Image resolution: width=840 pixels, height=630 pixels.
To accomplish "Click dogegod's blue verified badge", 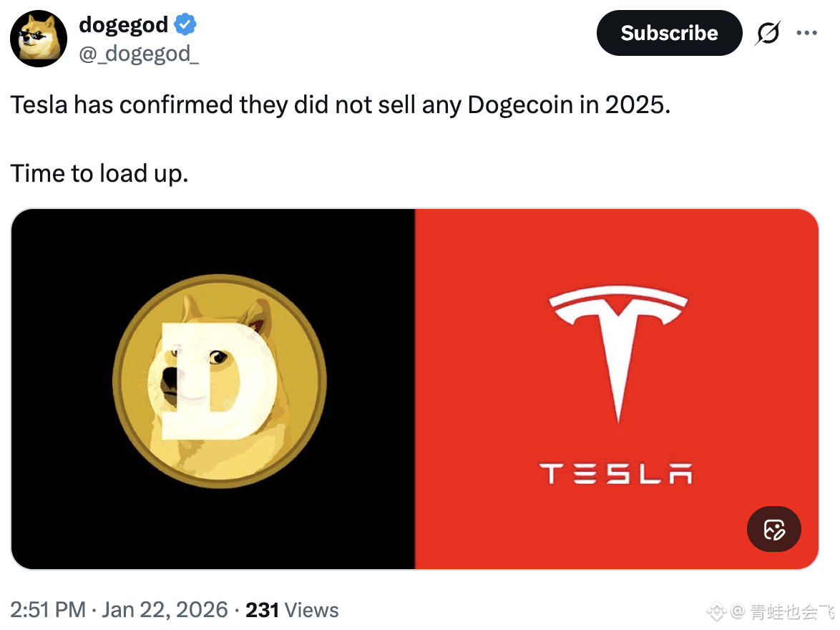I will [185, 24].
